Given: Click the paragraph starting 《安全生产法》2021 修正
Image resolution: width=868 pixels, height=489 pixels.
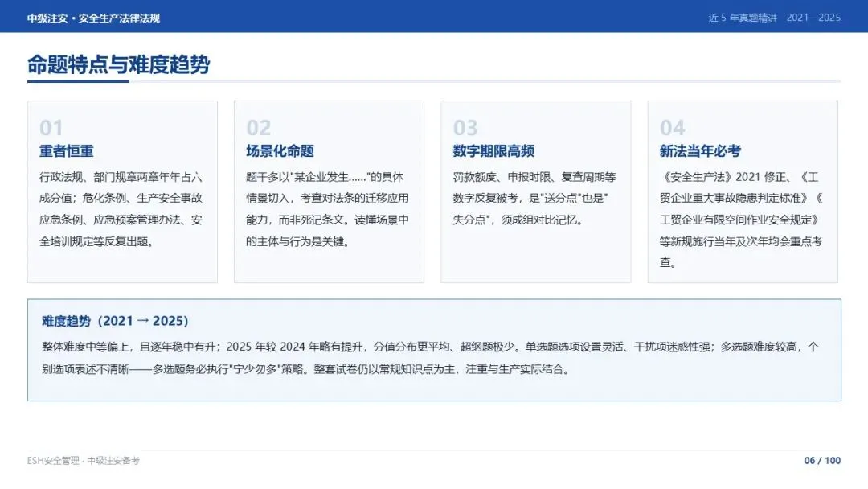Looking at the screenshot, I should click(741, 220).
